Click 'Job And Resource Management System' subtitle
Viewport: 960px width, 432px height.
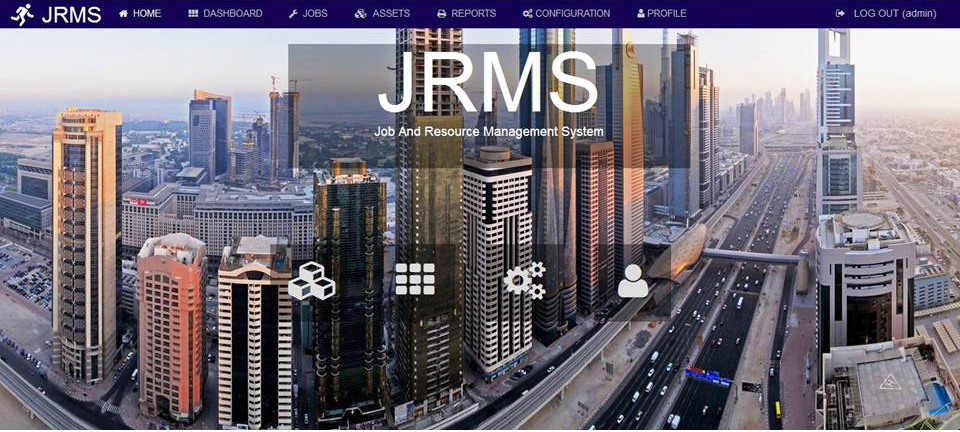tap(489, 132)
